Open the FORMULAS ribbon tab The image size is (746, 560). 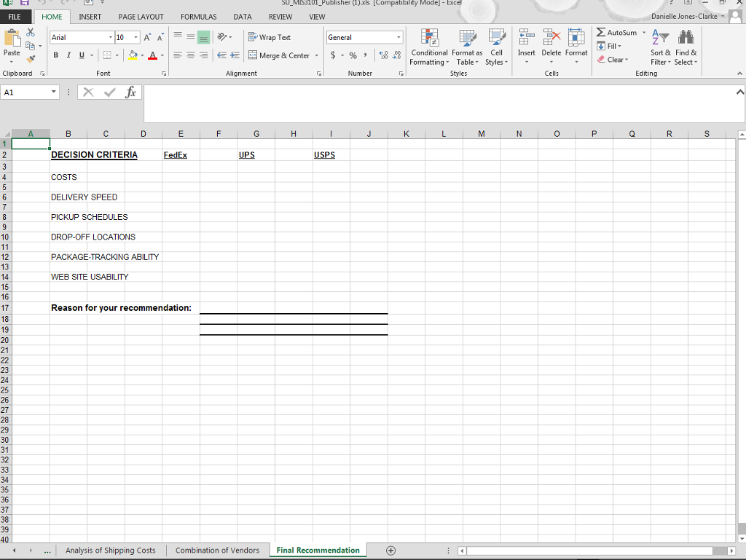pos(198,17)
